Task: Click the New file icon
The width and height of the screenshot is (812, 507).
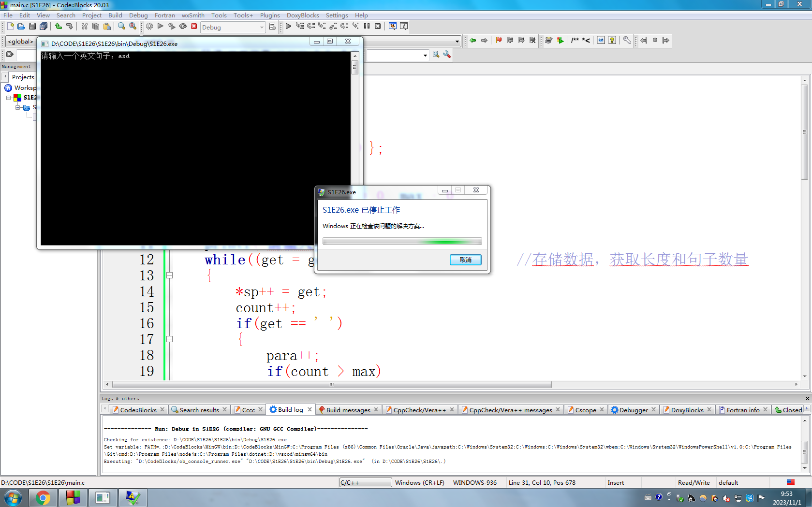Action: pyautogui.click(x=10, y=26)
